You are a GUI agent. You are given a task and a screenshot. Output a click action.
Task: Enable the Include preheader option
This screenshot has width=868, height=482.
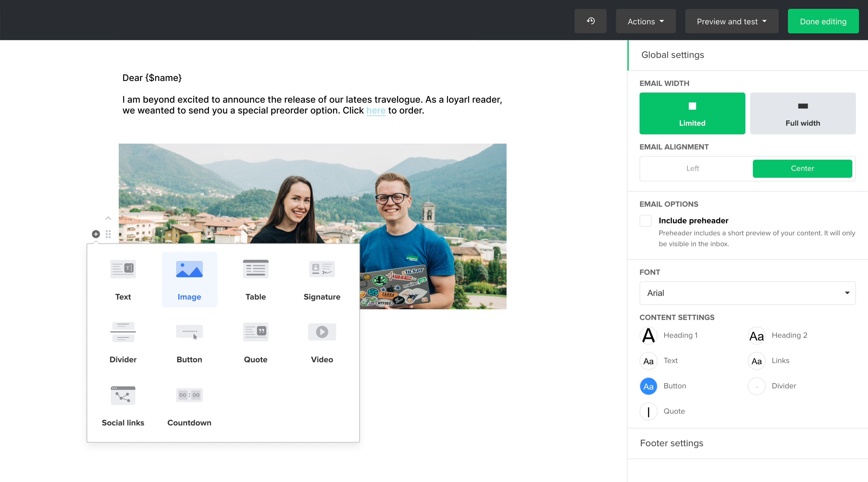pyautogui.click(x=645, y=221)
